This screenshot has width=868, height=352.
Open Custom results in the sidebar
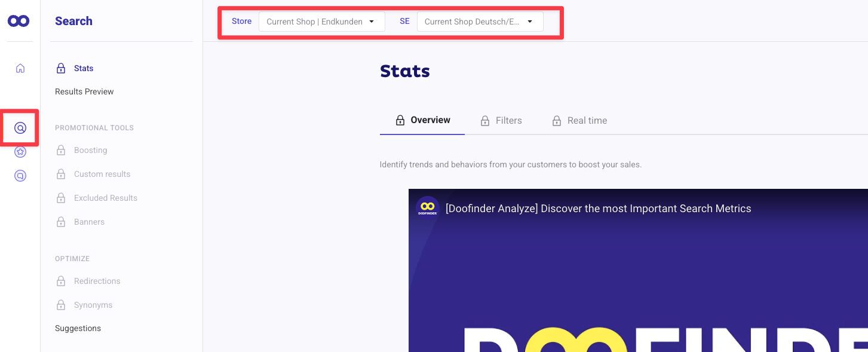pos(102,174)
